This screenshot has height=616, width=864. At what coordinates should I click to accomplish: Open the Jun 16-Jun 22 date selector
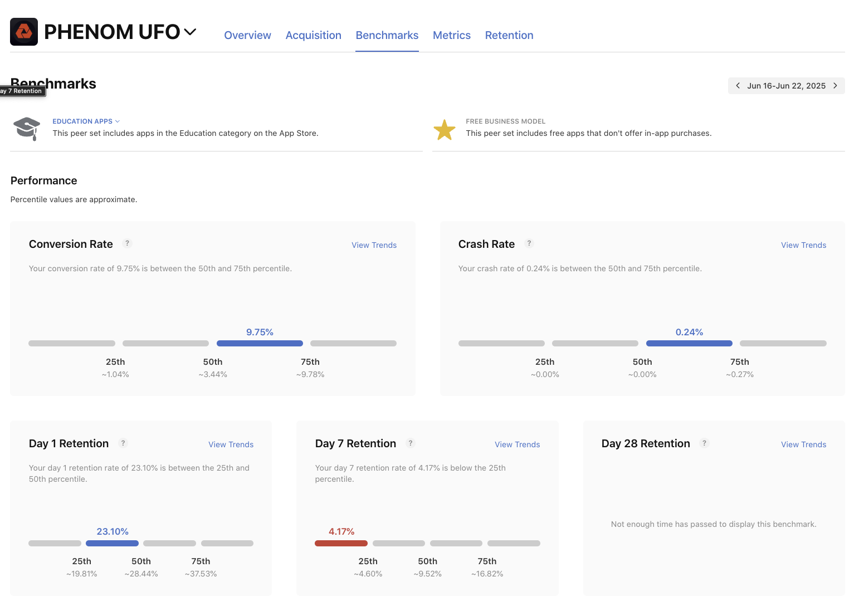coord(786,85)
